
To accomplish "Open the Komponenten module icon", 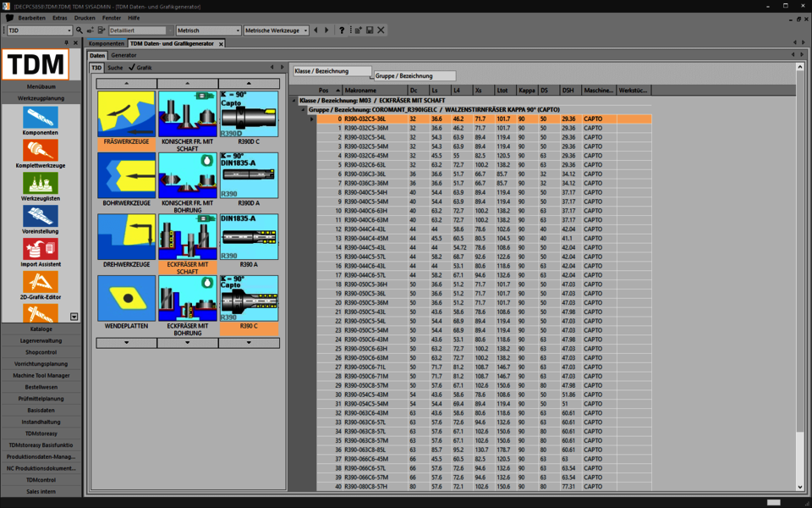I will click(x=41, y=117).
